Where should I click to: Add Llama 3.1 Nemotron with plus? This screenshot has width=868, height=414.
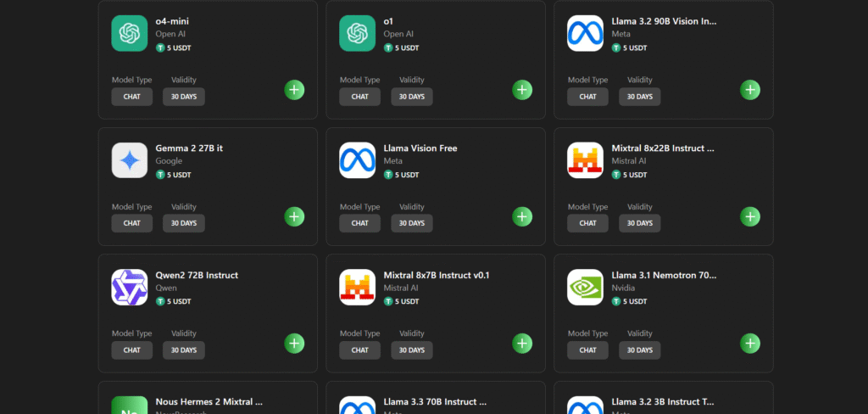tap(750, 344)
